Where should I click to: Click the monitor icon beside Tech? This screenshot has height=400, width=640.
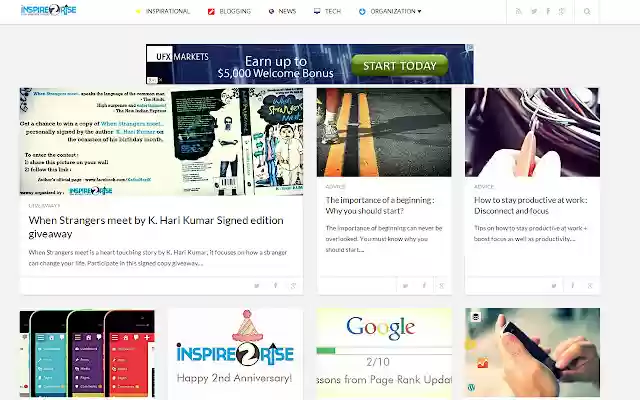tap(317, 11)
